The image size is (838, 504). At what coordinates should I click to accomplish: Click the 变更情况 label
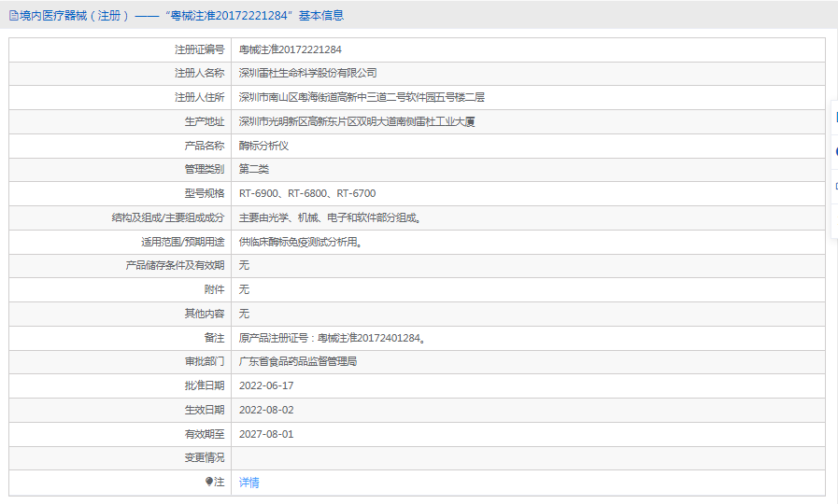[205, 457]
